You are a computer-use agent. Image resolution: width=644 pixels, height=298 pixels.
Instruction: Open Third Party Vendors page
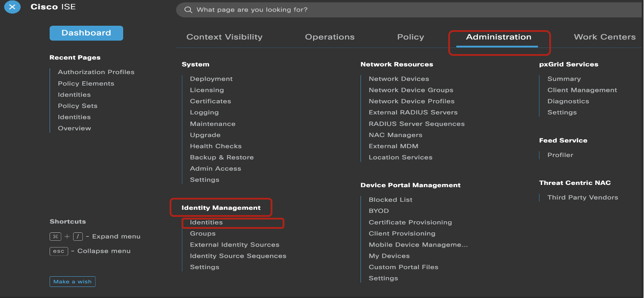(x=582, y=197)
